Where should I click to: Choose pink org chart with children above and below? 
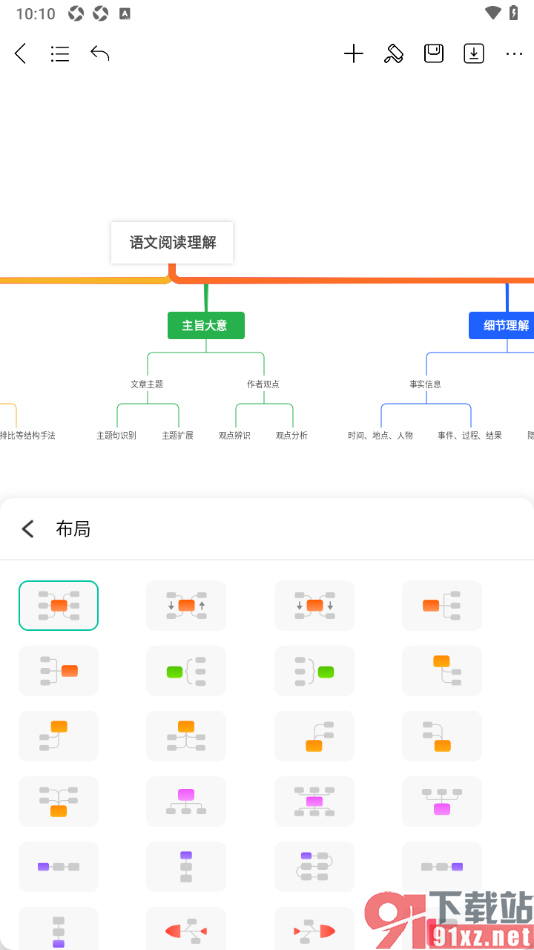pos(314,802)
